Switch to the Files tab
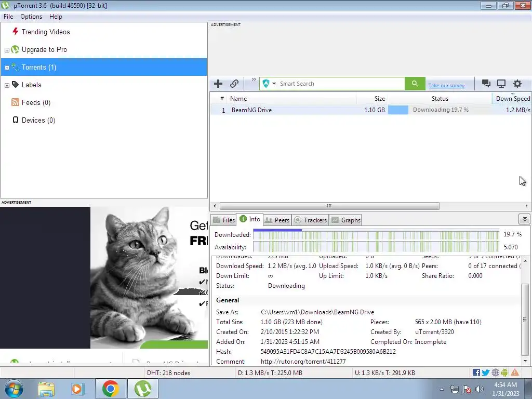The image size is (532, 399). 224,220
